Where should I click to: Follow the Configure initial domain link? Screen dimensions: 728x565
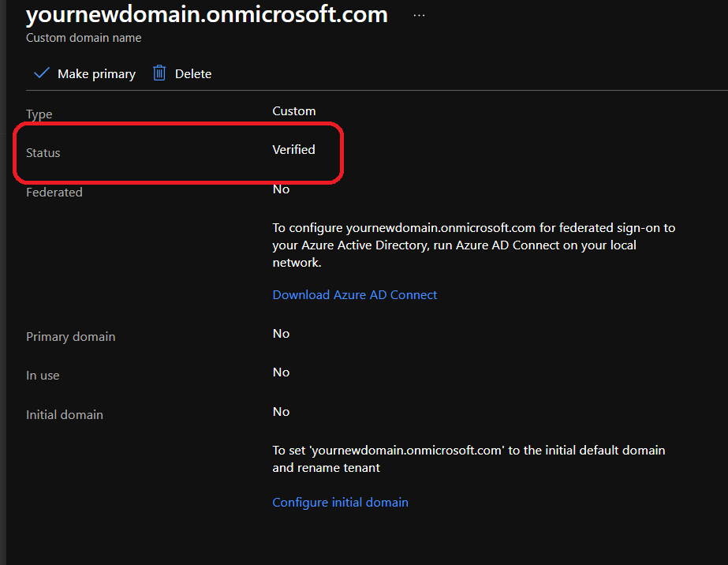point(340,502)
